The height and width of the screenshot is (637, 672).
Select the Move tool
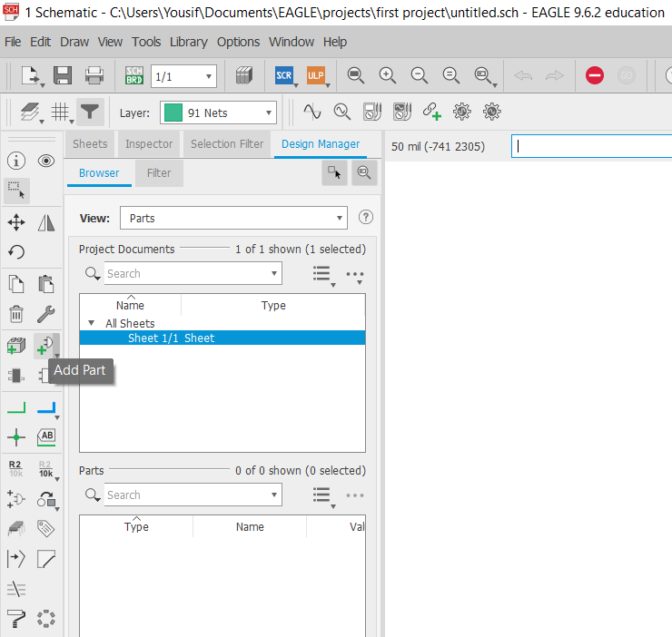pyautogui.click(x=16, y=222)
